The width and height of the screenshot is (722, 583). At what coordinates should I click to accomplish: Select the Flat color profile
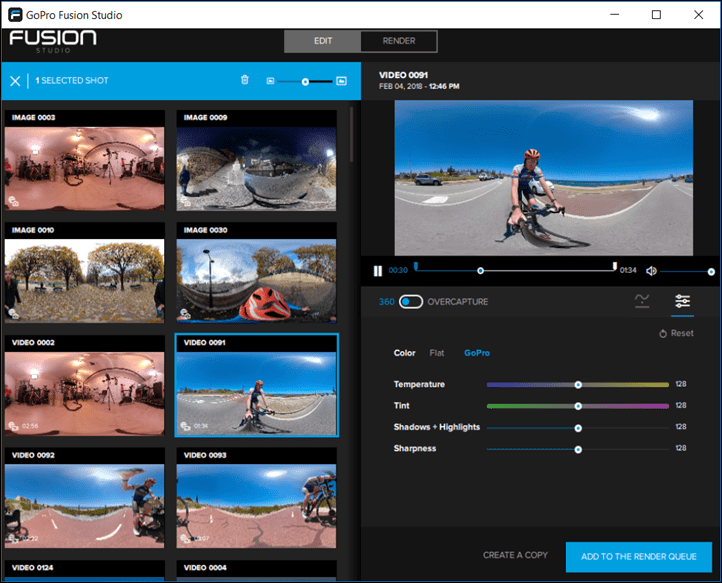[437, 353]
